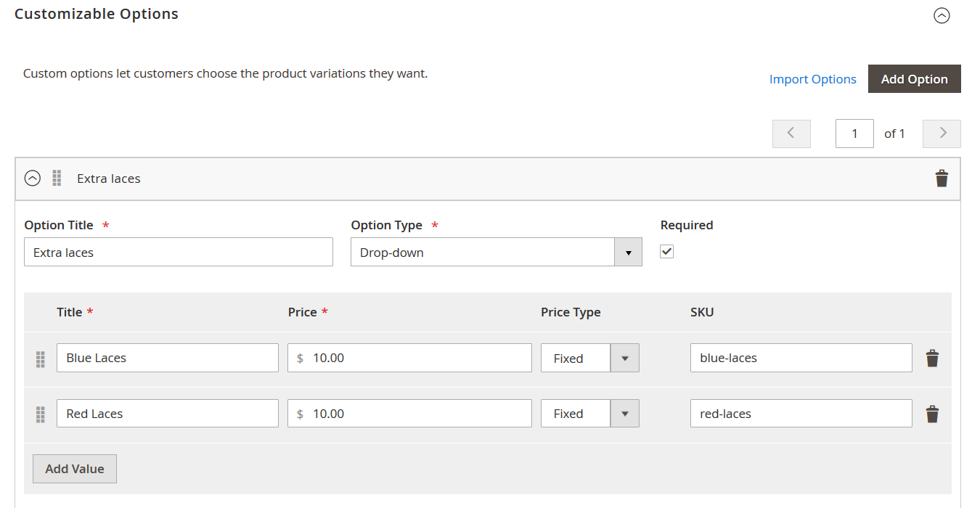Click the 'of 1' pagination text
980x508 pixels.
(x=894, y=134)
